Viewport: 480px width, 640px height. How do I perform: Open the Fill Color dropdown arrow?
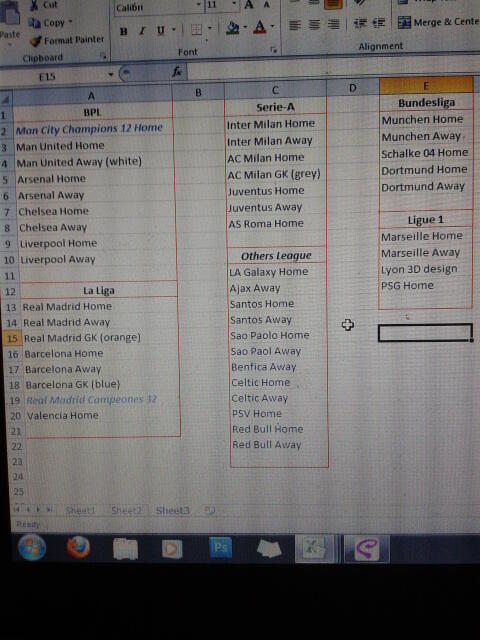pos(245,27)
